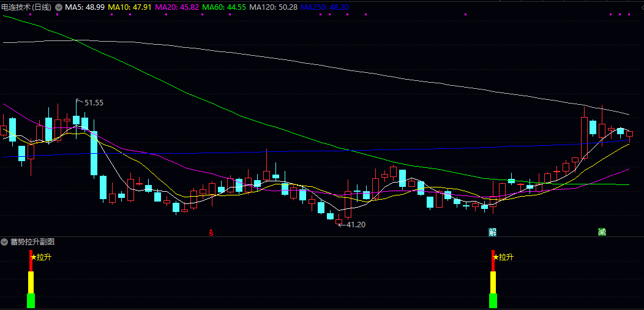644x310 pixels.
Task: Select the latest candlestick at the chart's right edge
Action: pos(629,134)
